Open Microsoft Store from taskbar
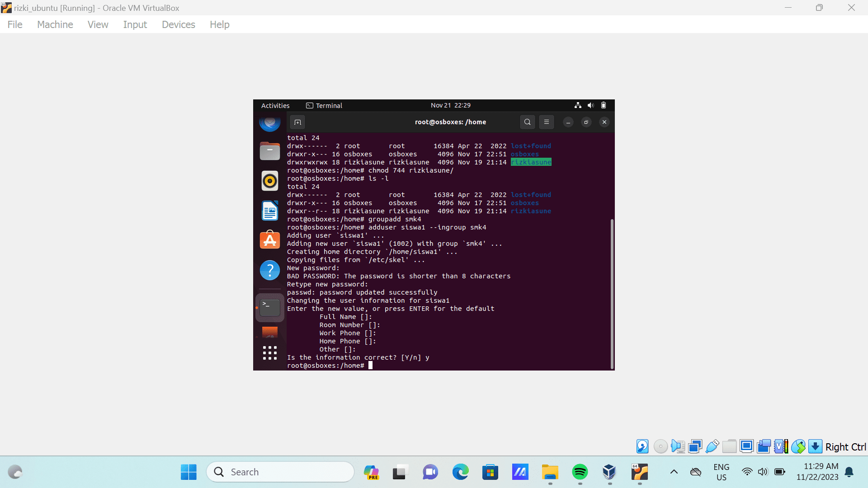Image resolution: width=868 pixels, height=488 pixels. [x=490, y=472]
